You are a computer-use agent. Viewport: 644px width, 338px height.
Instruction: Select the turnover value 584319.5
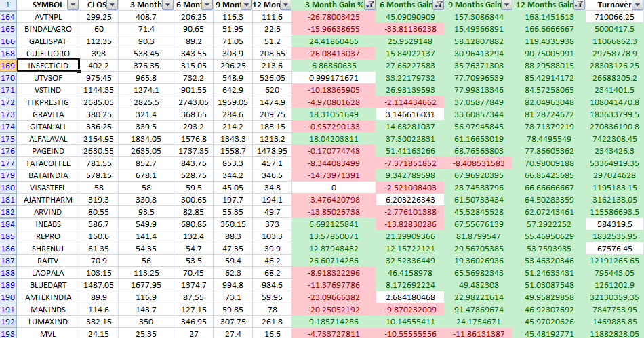(x=614, y=224)
